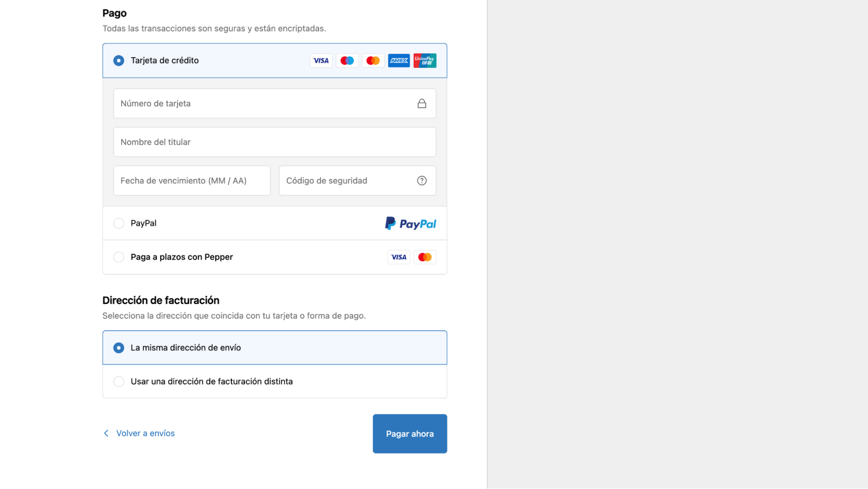This screenshot has width=868, height=489.
Task: Click the Visa card logo in credit card row
Action: 321,61
